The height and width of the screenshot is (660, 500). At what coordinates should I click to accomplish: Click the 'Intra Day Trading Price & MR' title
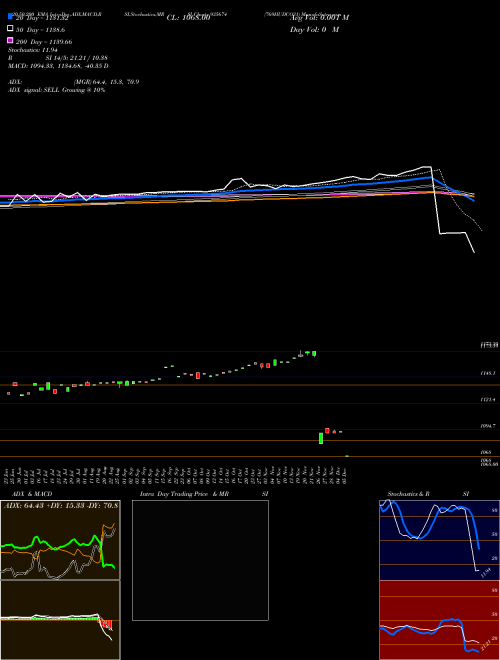pos(184,494)
